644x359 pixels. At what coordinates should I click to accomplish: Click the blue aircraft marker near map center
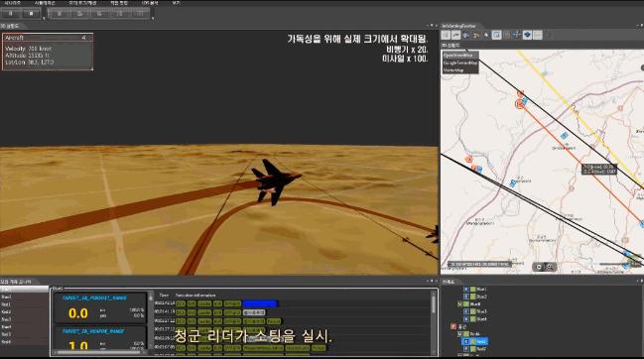click(x=565, y=136)
